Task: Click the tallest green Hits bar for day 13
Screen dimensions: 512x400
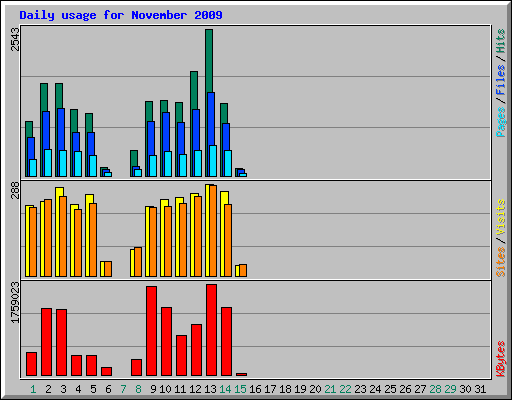Action: 209,61
